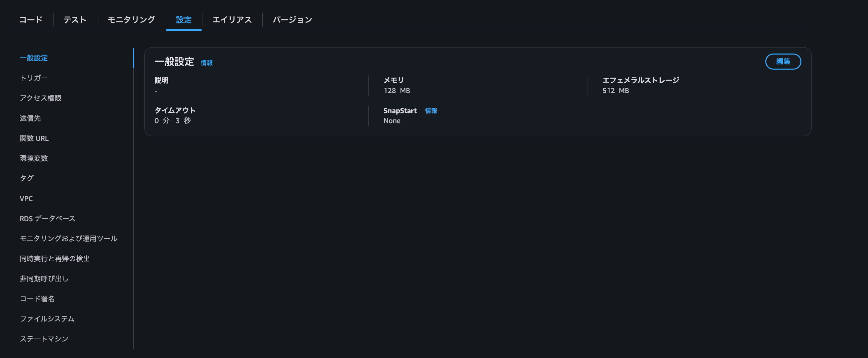Open コード署名 settings
This screenshot has width=868, height=358.
(x=37, y=299)
